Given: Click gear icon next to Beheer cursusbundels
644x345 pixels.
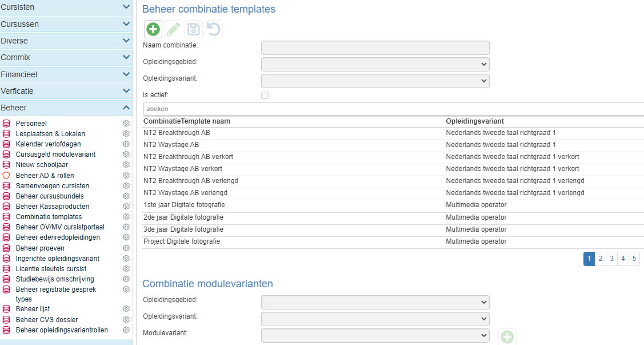Looking at the screenshot, I should 126,196.
